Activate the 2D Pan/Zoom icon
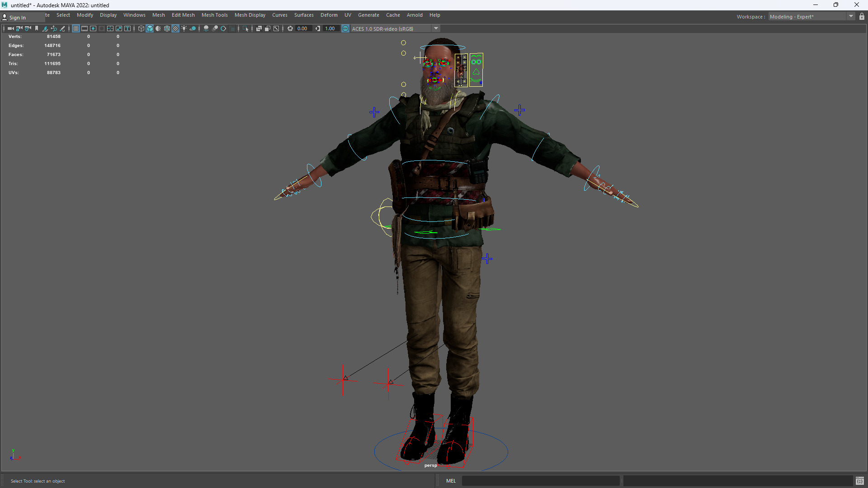Image resolution: width=868 pixels, height=488 pixels. [x=54, y=28]
